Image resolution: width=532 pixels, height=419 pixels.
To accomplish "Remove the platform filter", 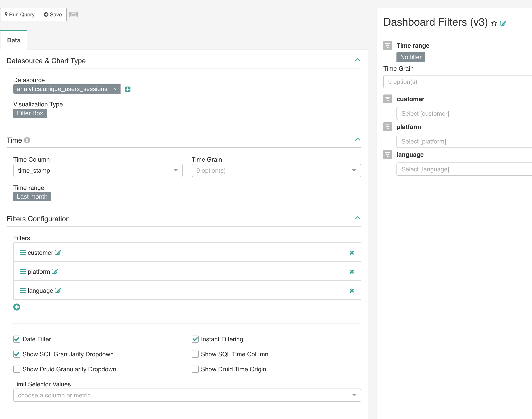I will [351, 272].
